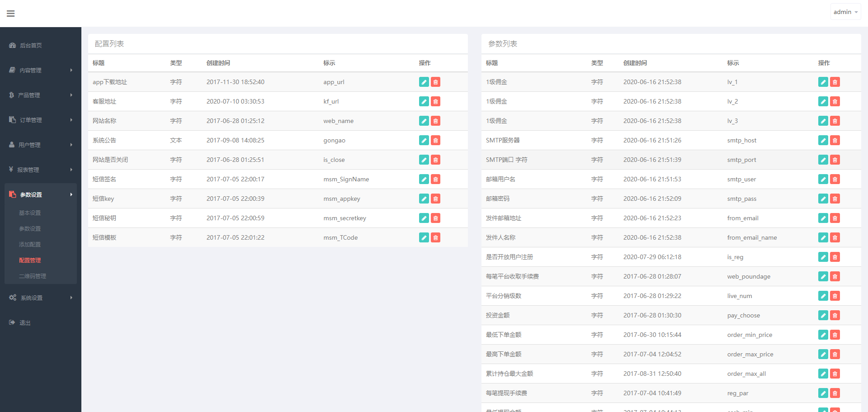The height and width of the screenshot is (412, 868).
Task: Expand the 内容管理 sidebar menu
Action: coord(41,70)
